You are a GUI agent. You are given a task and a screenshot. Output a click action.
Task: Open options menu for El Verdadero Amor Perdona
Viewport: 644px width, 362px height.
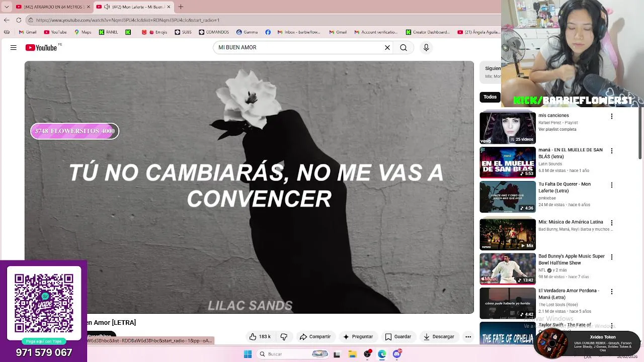coord(612,292)
